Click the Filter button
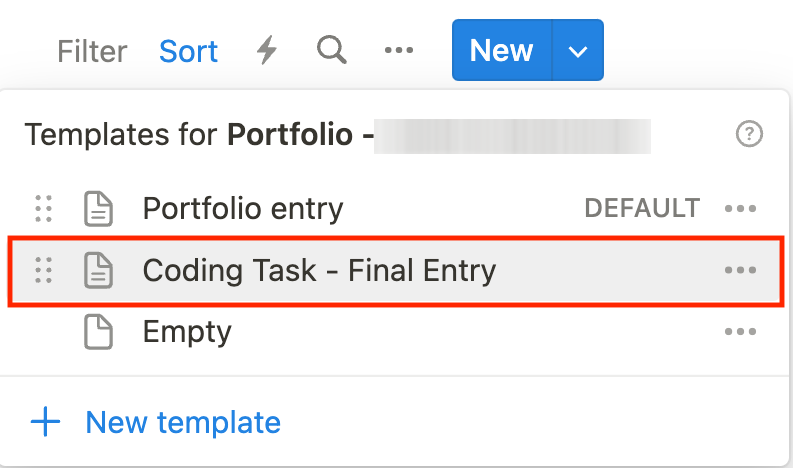Screen dimensions: 793x468 [92, 50]
